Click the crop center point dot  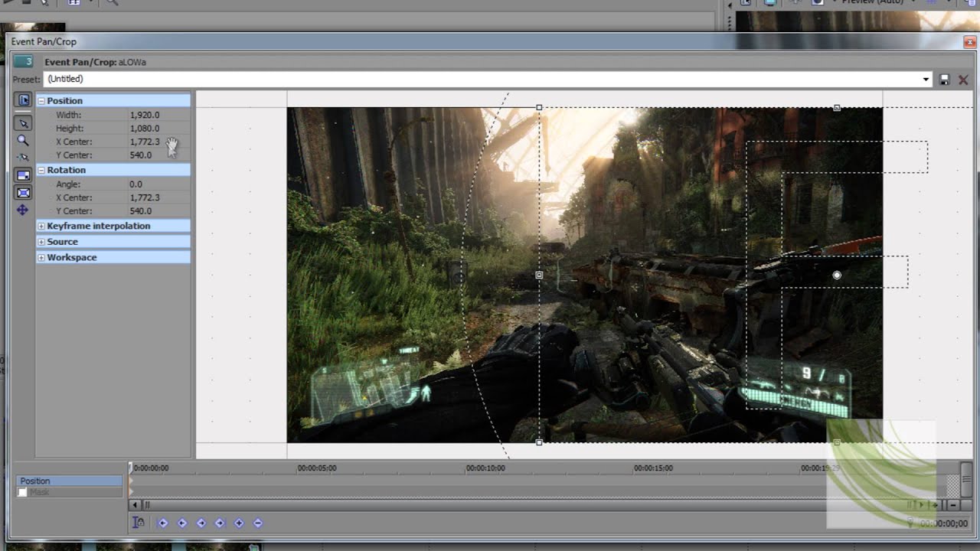tap(837, 275)
